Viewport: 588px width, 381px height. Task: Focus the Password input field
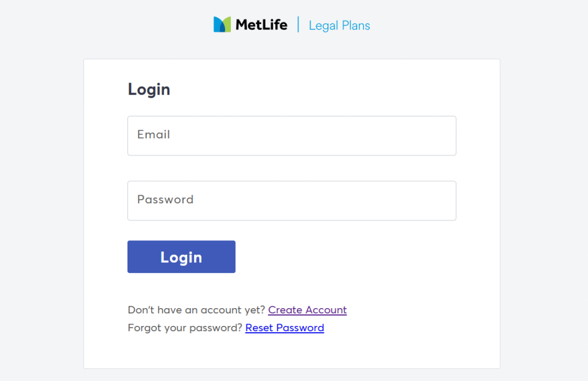tap(292, 201)
